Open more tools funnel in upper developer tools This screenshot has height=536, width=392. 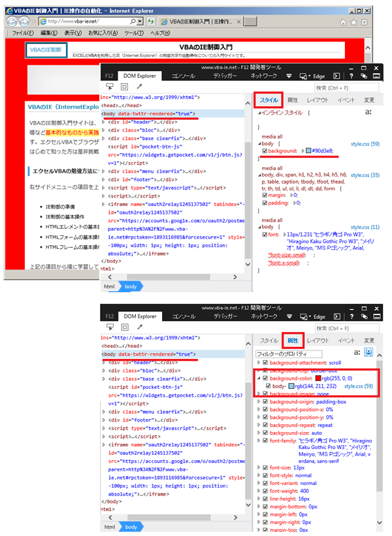point(289,76)
